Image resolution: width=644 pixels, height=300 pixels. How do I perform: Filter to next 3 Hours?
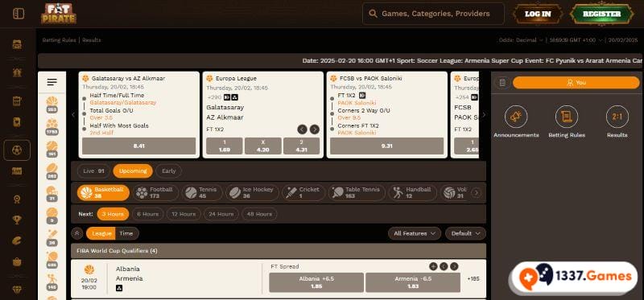113,214
